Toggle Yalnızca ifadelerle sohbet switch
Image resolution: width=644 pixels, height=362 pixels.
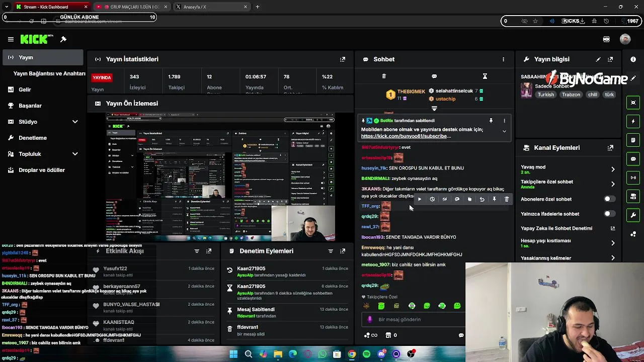tap(609, 214)
